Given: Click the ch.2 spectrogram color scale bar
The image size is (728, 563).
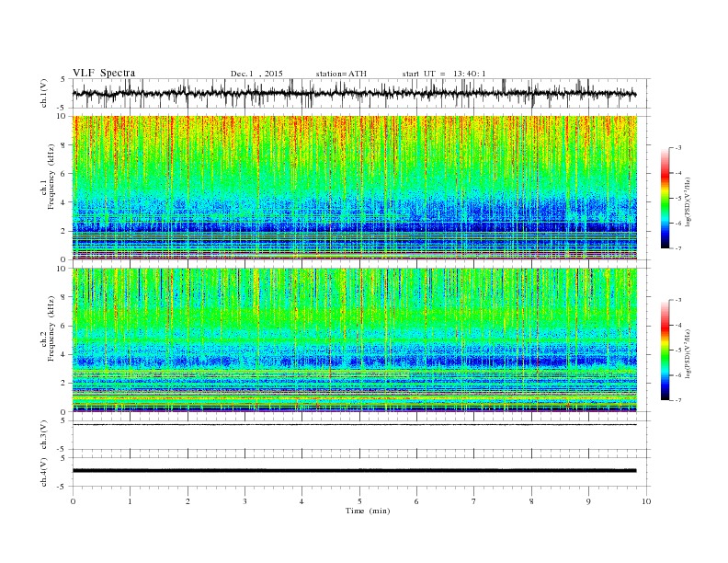Looking at the screenshot, I should 665,350.
